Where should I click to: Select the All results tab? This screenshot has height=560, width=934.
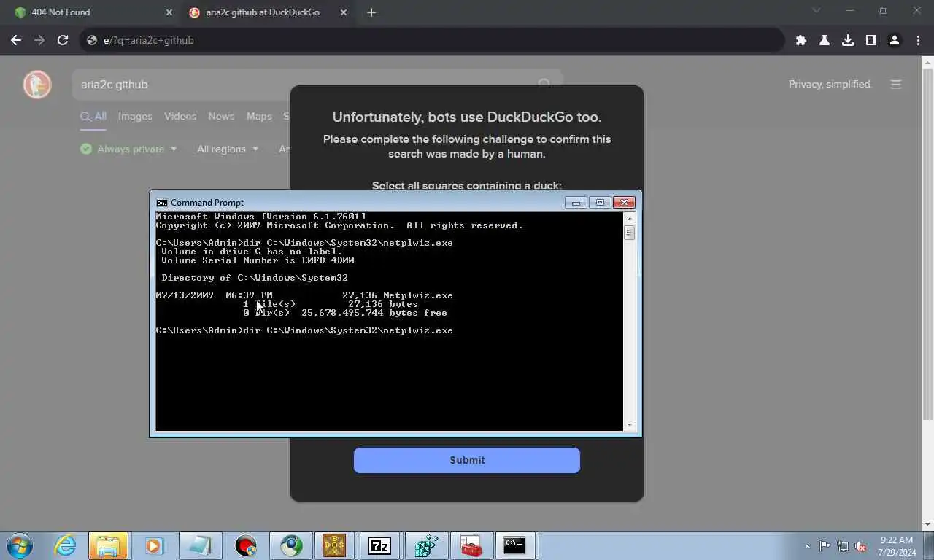[x=93, y=116]
